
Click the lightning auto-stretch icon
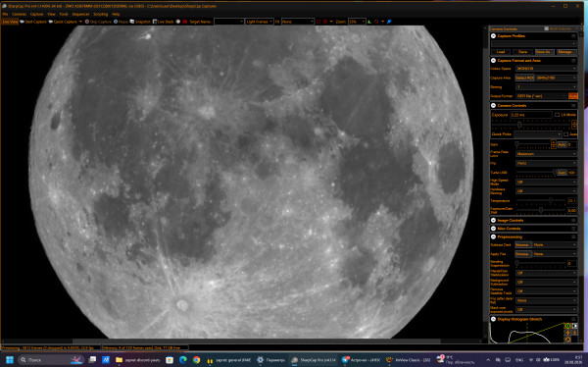(567, 333)
